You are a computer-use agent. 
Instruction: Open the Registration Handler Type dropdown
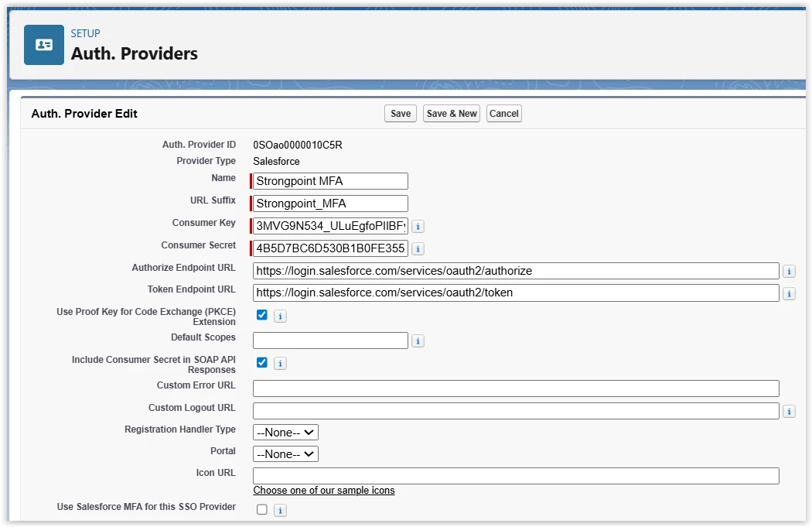[x=285, y=433]
